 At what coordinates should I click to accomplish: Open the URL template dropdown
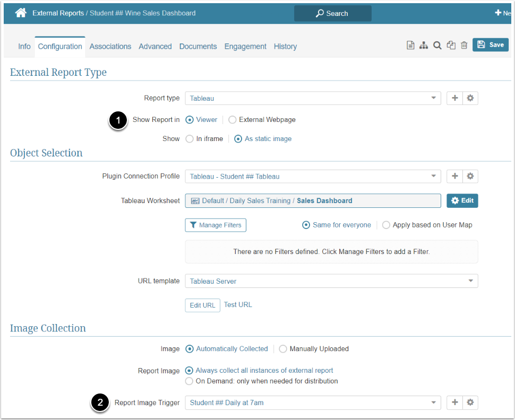click(331, 281)
